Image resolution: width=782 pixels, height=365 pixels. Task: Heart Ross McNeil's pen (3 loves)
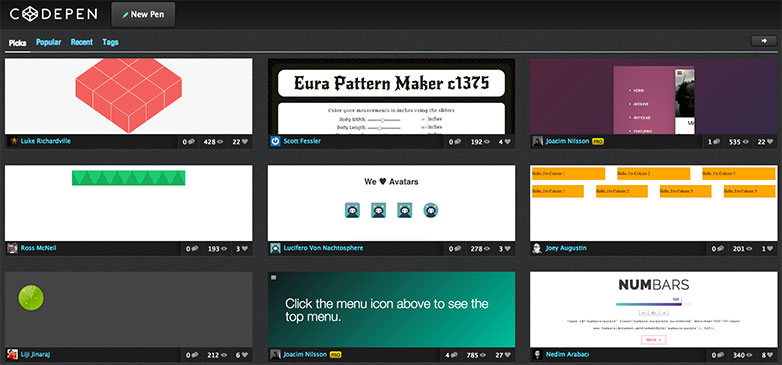click(x=242, y=249)
